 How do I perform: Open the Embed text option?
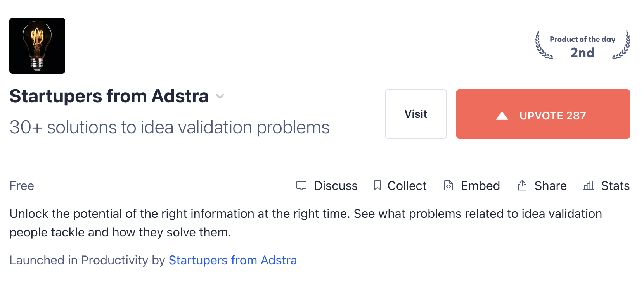point(480,186)
